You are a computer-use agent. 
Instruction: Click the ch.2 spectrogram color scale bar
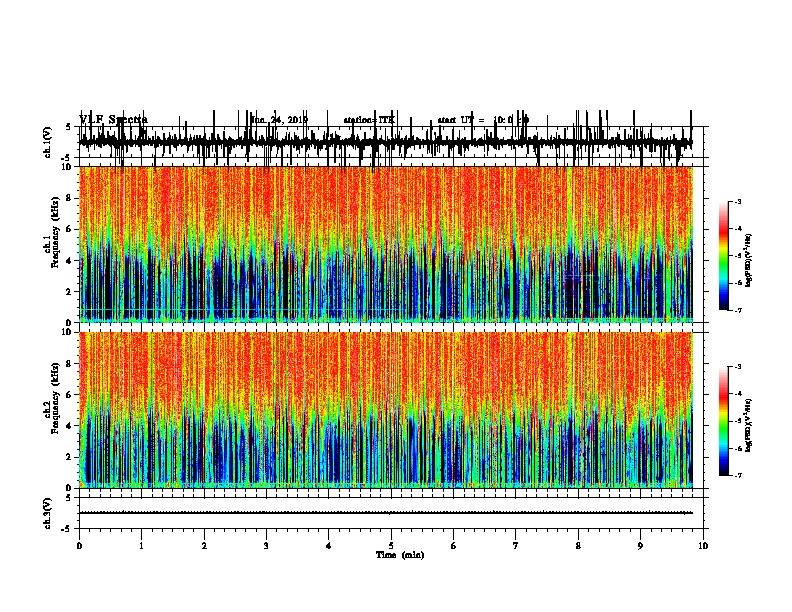click(724, 421)
